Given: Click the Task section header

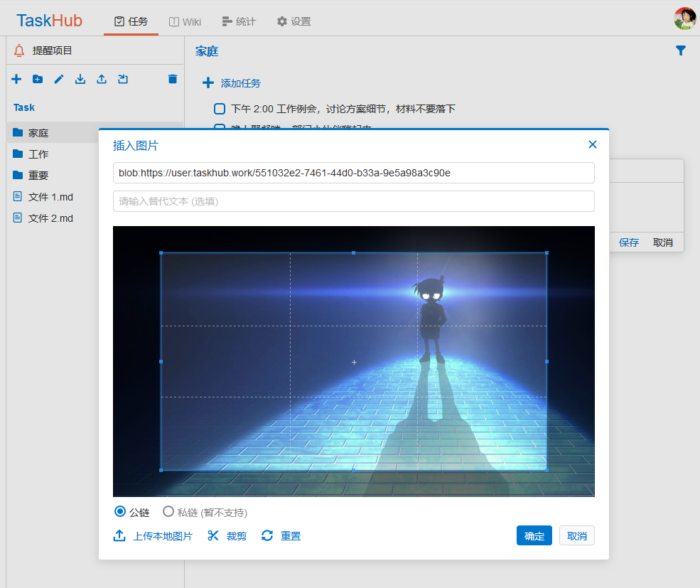Looking at the screenshot, I should (x=24, y=107).
